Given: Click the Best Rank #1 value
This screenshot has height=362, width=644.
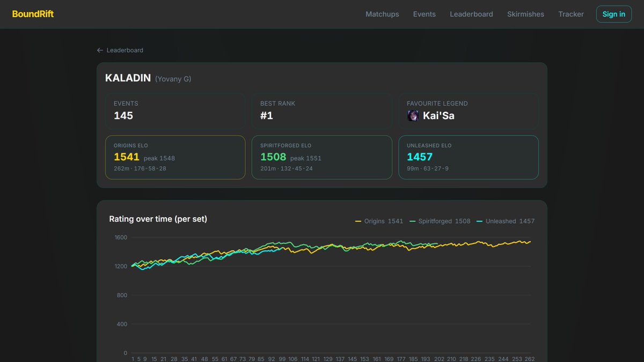Looking at the screenshot, I should coord(267,116).
